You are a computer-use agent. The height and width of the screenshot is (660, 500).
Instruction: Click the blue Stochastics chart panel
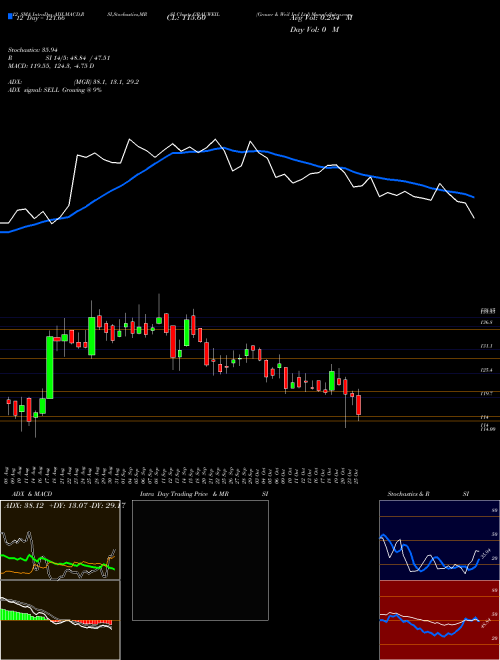[x=439, y=540]
